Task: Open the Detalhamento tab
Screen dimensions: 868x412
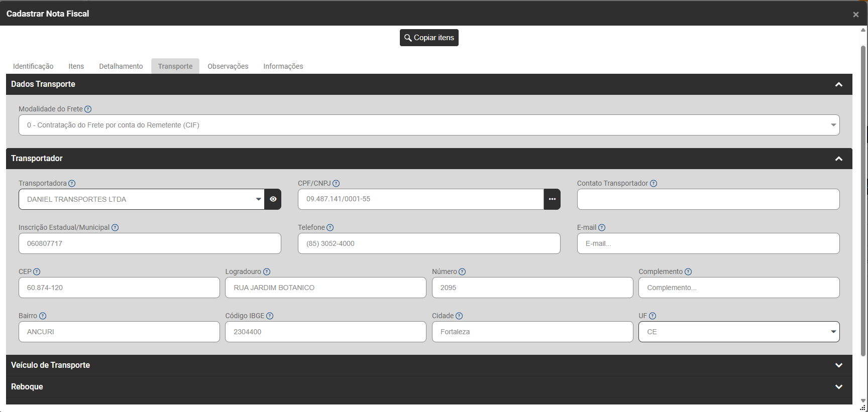Action: click(x=121, y=66)
